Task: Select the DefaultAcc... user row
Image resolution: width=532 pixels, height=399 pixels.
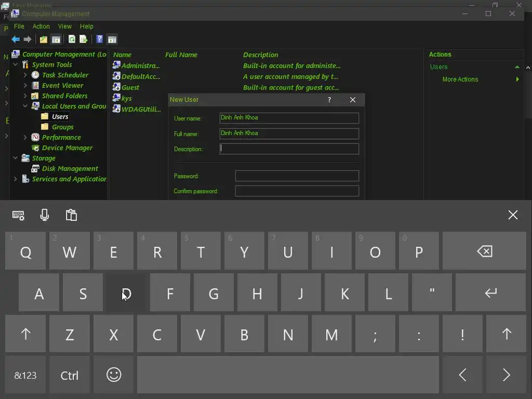Action: (137, 77)
